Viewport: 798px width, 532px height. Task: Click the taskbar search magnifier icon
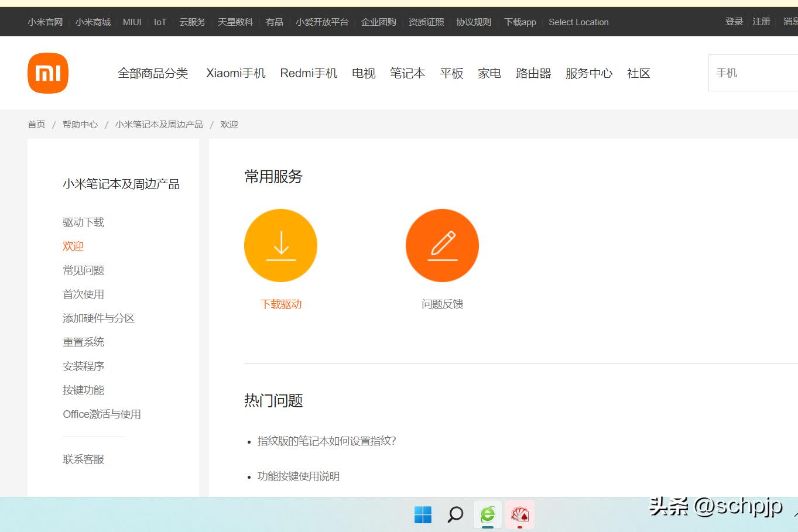(455, 514)
